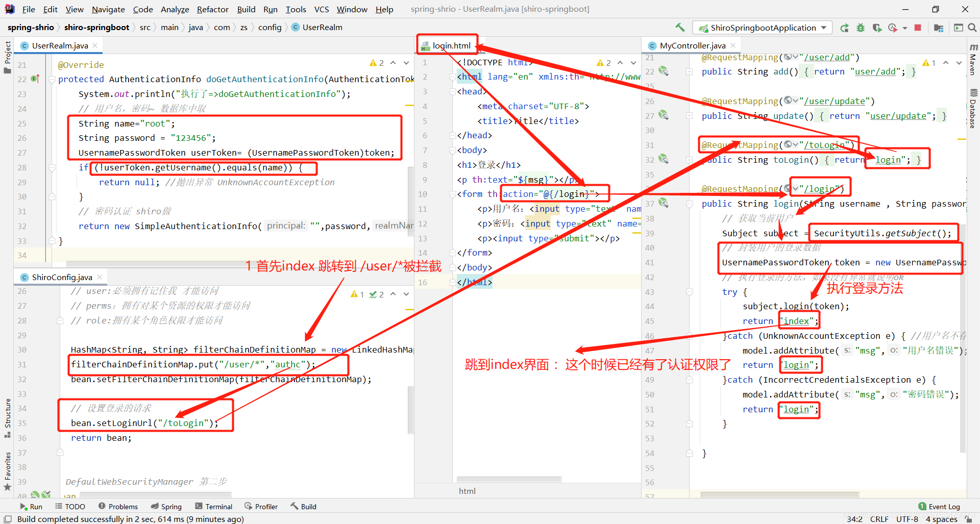Open the Event Log

[x=939, y=507]
